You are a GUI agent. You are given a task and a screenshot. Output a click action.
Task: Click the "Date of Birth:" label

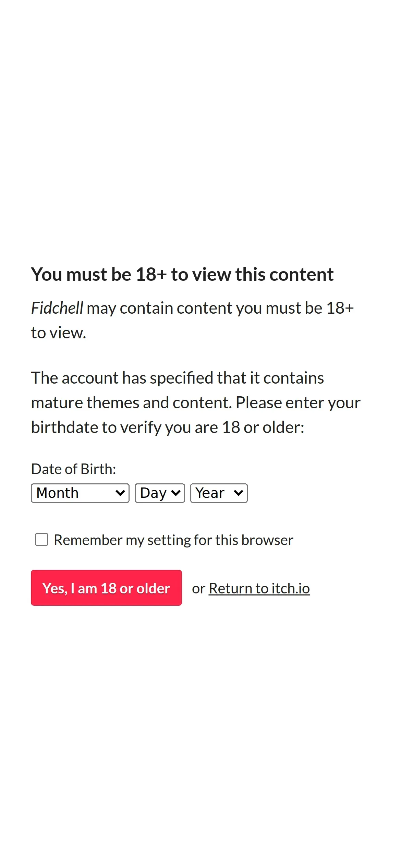[x=73, y=469]
